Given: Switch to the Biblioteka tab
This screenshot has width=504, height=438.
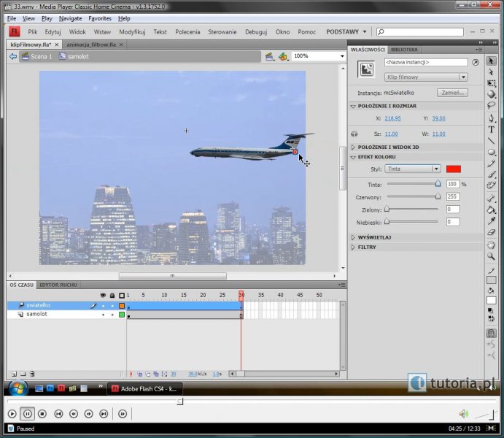Looking at the screenshot, I should coord(405,50).
